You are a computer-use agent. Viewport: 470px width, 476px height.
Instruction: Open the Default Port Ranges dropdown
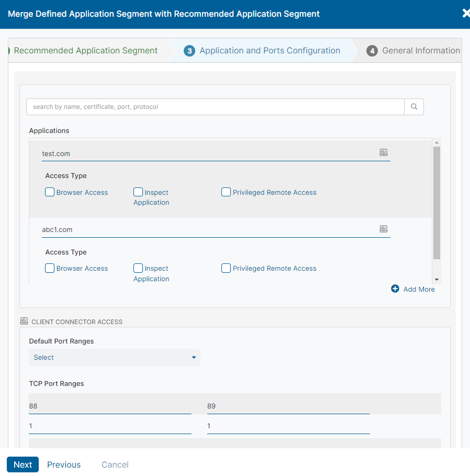pos(115,357)
